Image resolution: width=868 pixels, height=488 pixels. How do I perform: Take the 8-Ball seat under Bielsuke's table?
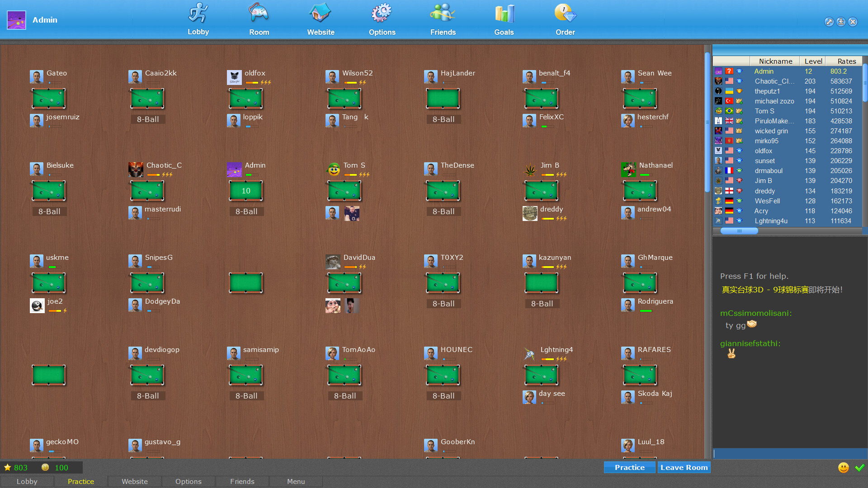[49, 211]
